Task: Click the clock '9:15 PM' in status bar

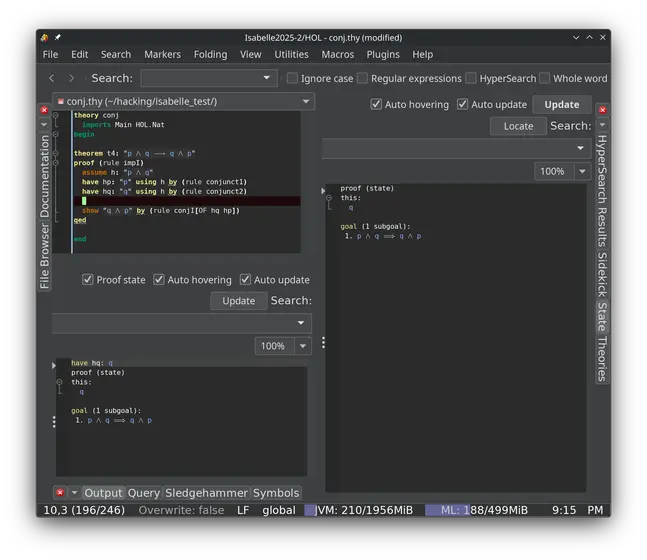Action: (x=578, y=510)
